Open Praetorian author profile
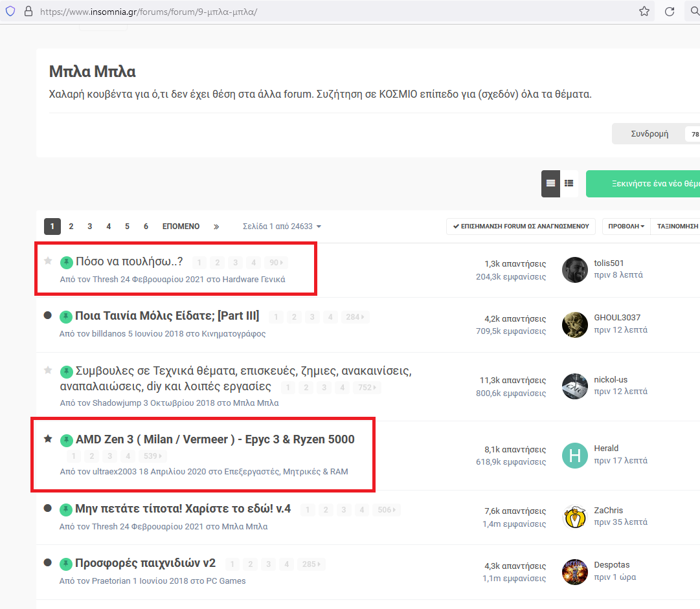Viewport: 700px width, 609px height. pos(111,581)
